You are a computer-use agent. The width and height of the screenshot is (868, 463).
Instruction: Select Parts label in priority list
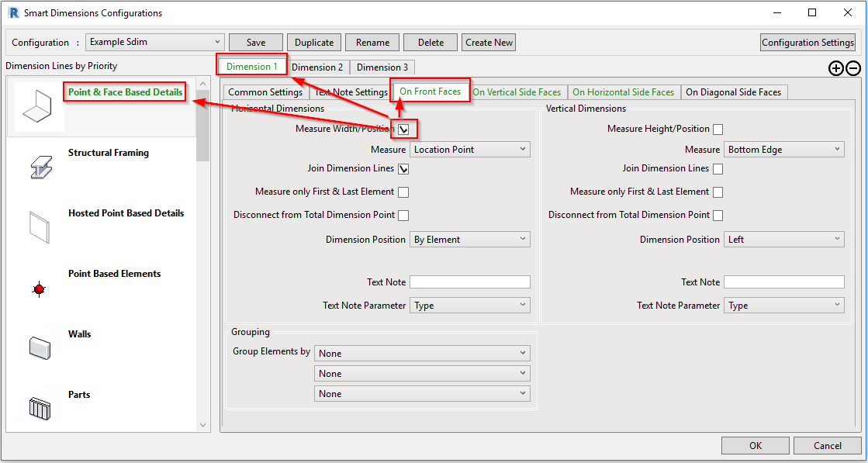(79, 395)
